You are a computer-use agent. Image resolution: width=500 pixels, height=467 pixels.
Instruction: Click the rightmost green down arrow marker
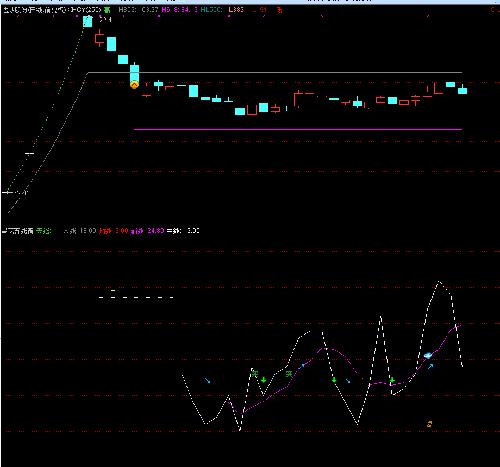point(392,380)
